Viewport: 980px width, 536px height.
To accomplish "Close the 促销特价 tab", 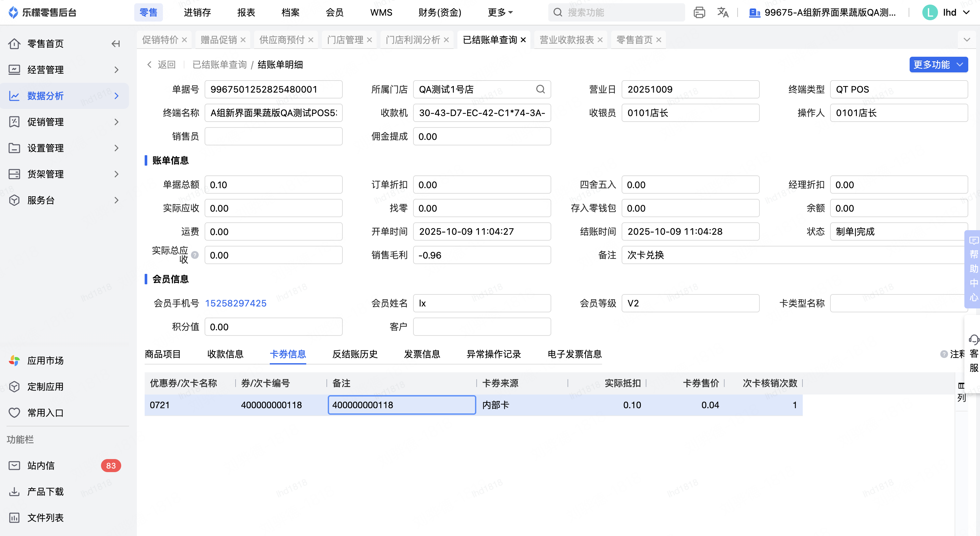I will (x=184, y=40).
